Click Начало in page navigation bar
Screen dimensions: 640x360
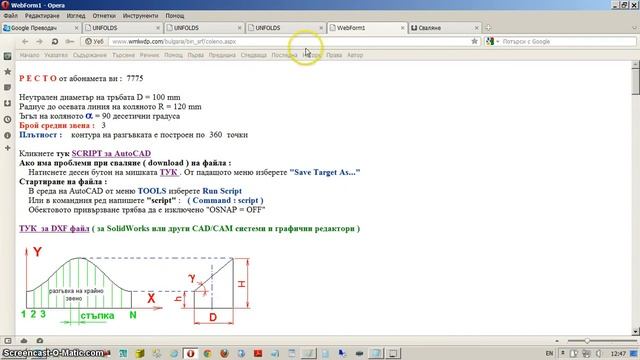click(x=29, y=55)
